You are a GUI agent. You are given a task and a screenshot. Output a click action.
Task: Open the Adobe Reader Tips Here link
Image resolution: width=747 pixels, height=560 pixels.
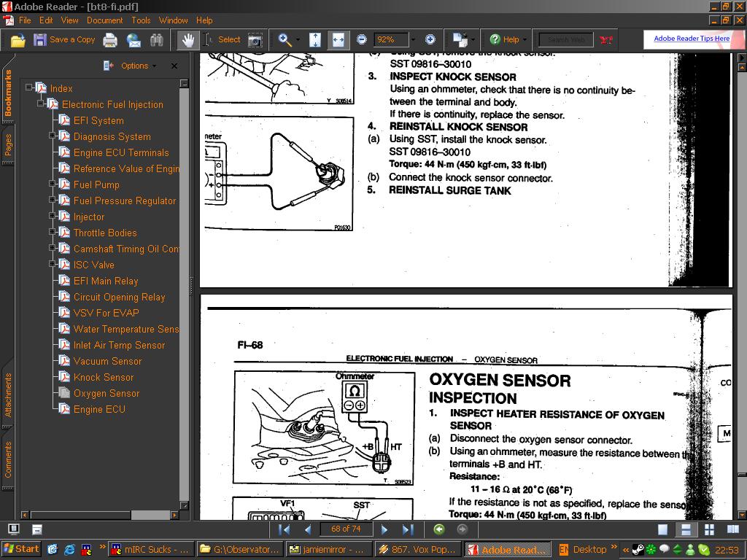(691, 39)
